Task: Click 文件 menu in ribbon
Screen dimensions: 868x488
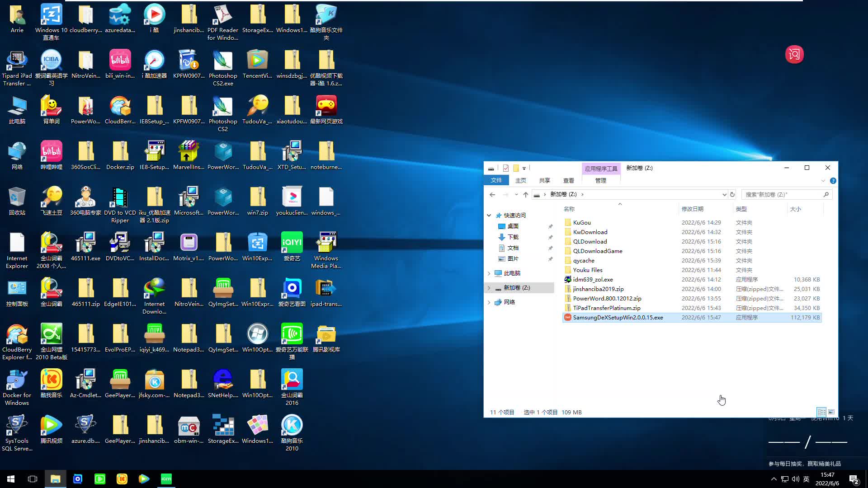Action: point(496,181)
